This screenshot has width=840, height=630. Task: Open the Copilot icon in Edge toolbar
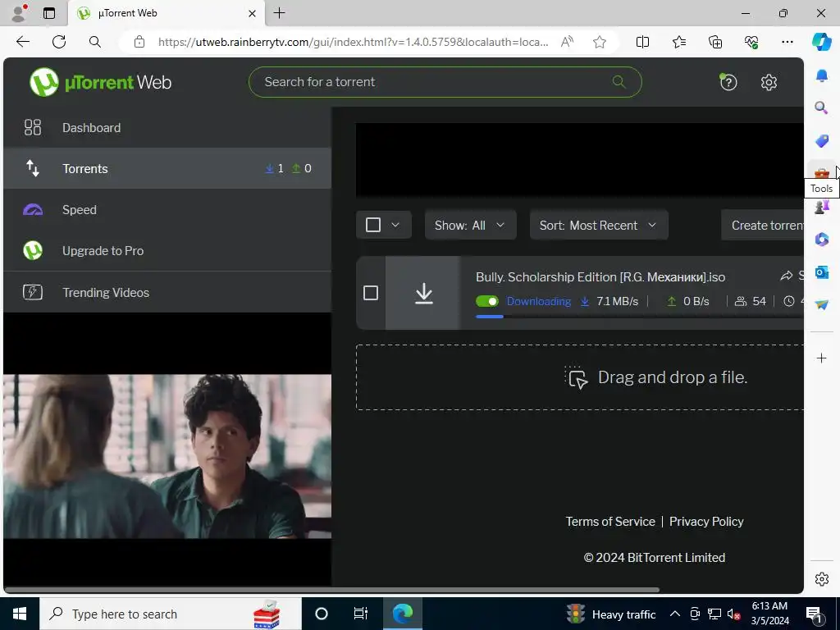pyautogui.click(x=821, y=42)
